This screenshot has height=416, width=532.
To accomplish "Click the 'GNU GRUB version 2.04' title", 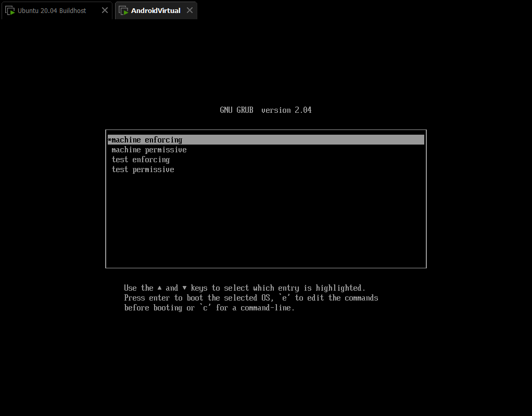I will click(x=265, y=110).
